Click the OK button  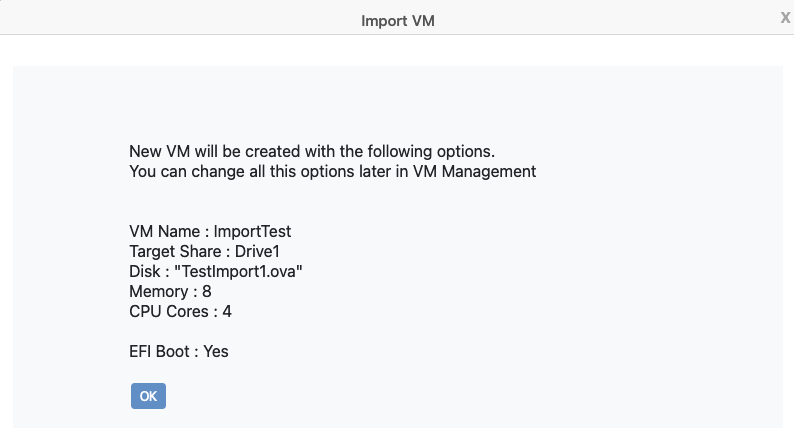coord(148,396)
